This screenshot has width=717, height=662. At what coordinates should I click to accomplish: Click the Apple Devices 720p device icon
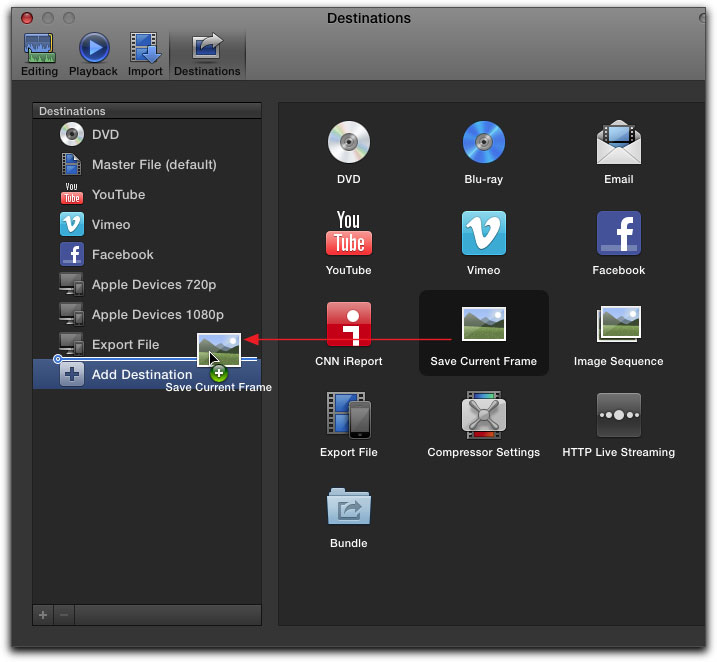[x=72, y=284]
